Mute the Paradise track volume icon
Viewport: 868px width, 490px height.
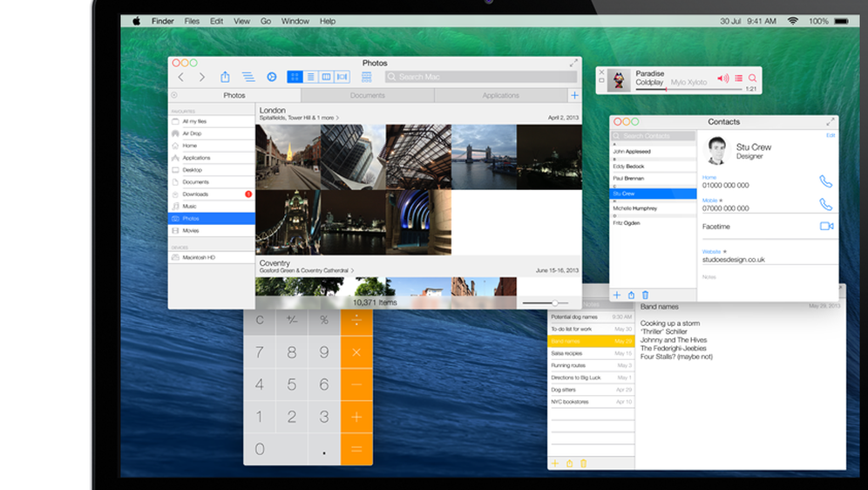pyautogui.click(x=723, y=78)
